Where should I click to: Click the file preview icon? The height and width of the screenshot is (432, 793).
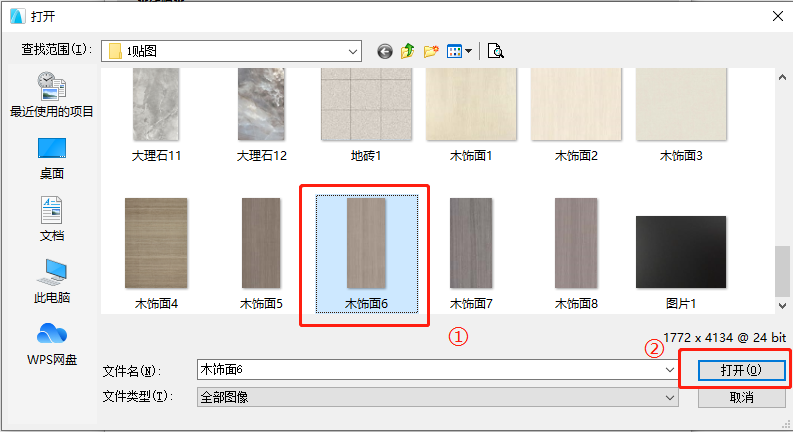495,51
